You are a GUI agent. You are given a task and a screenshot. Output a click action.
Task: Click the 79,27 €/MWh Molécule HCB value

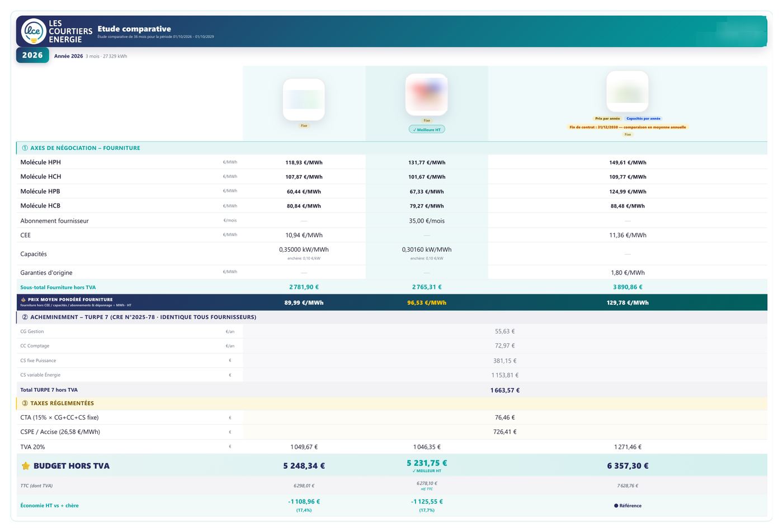[x=427, y=206]
